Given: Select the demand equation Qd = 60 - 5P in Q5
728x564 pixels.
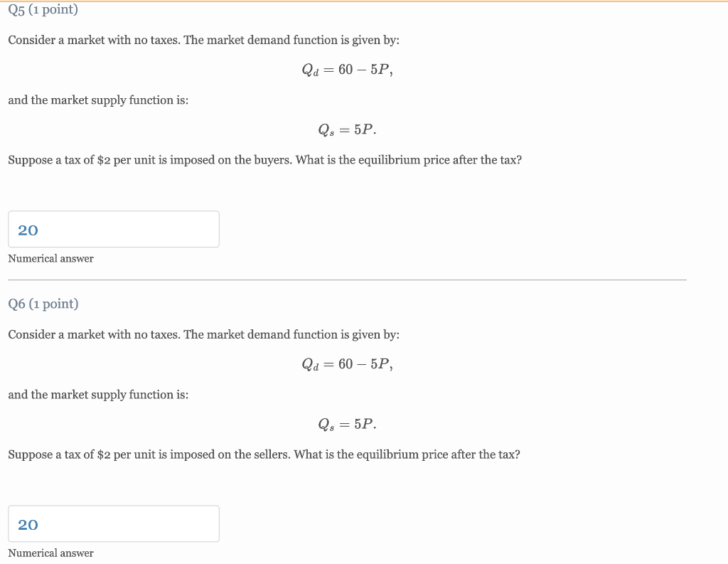Looking at the screenshot, I should pos(348,69).
